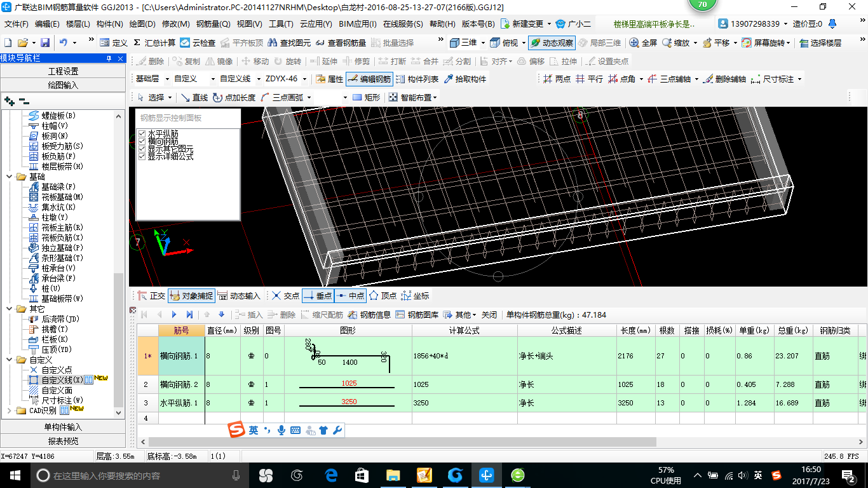Toggle 水平纵筋 checkbox in rebar display panel
This screenshot has width=868, height=488.
tap(142, 133)
